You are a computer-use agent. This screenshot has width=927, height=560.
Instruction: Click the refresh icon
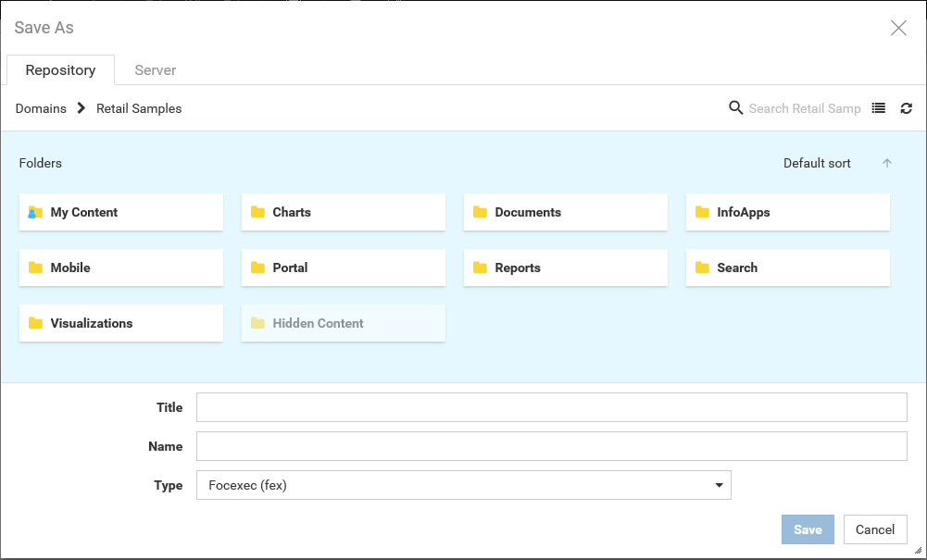click(x=907, y=108)
